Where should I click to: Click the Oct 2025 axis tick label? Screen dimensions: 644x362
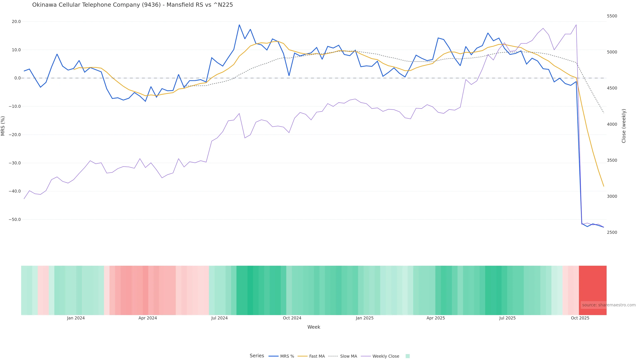(580, 318)
